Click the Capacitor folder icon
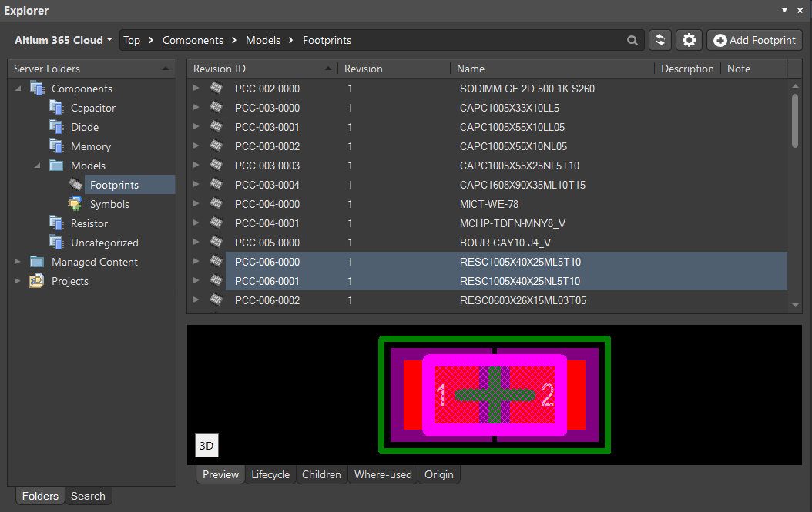812x512 pixels. click(x=56, y=108)
